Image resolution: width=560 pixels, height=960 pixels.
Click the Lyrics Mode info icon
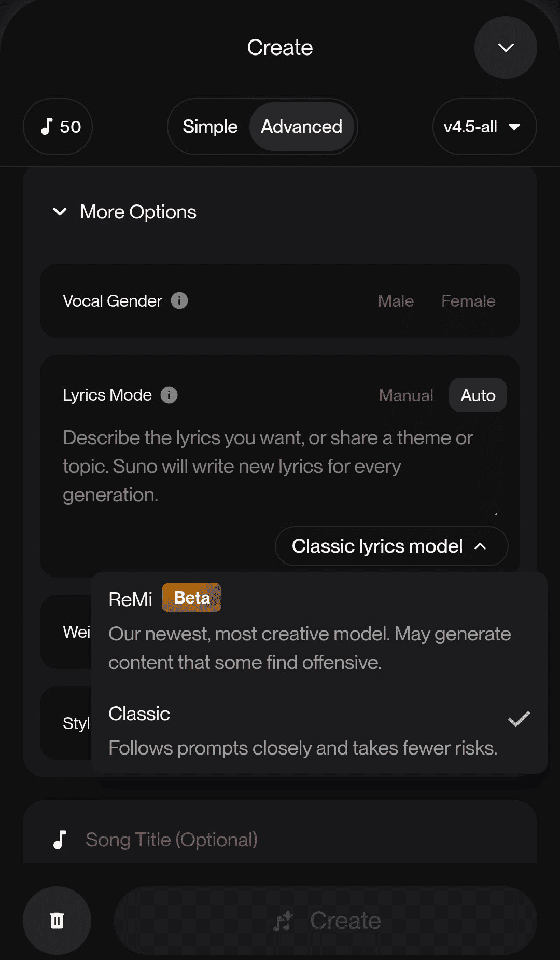pos(169,395)
